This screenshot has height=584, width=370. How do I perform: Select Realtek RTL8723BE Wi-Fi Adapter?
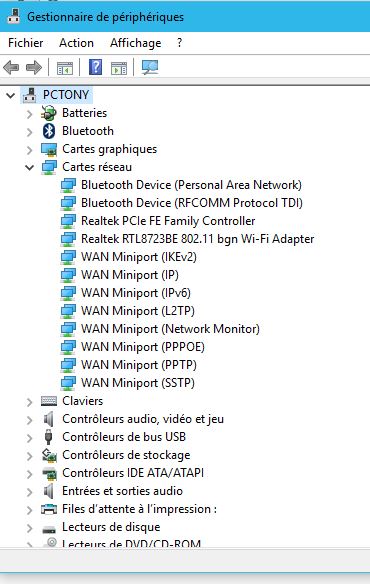(197, 239)
